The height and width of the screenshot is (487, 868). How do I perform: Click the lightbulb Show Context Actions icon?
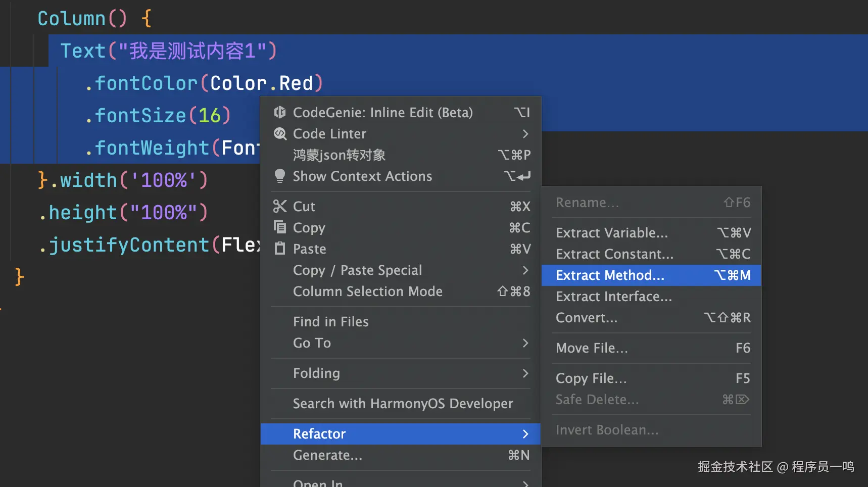280,176
